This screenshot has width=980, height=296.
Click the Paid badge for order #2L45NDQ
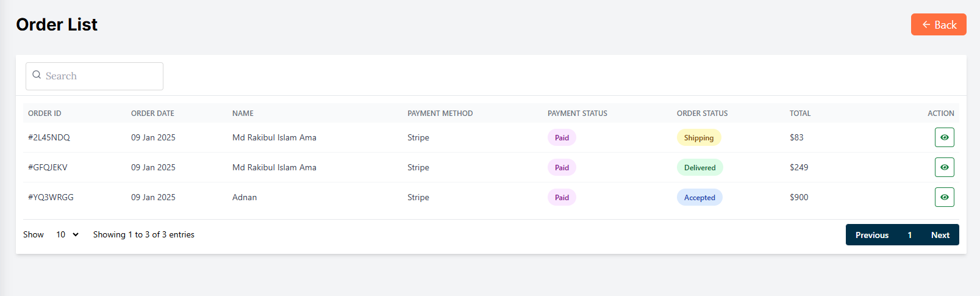(x=562, y=138)
